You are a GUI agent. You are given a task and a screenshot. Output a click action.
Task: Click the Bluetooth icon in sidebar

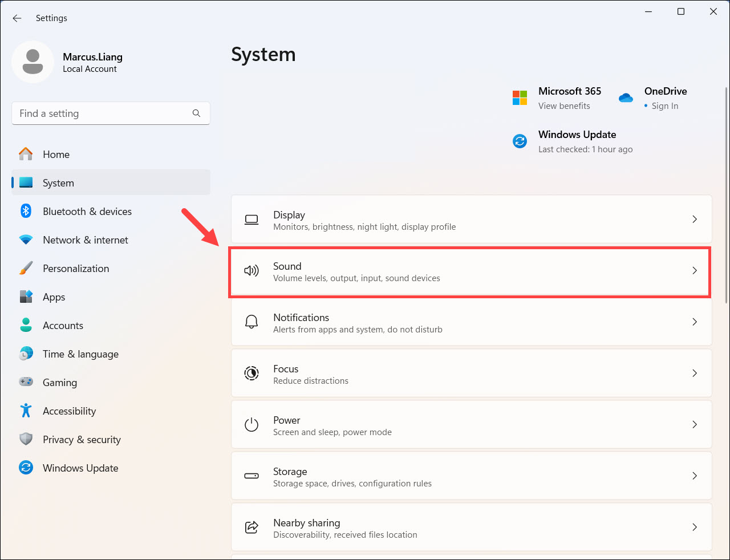pyautogui.click(x=26, y=211)
